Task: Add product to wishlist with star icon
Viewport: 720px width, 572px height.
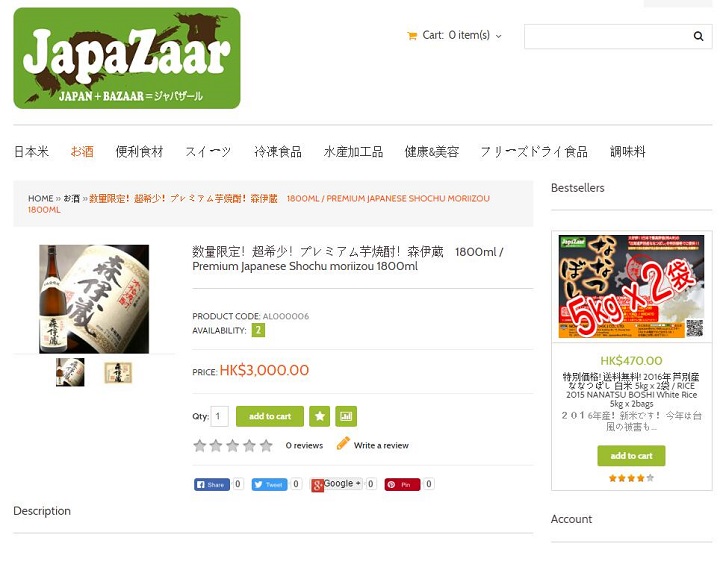Action: click(320, 416)
